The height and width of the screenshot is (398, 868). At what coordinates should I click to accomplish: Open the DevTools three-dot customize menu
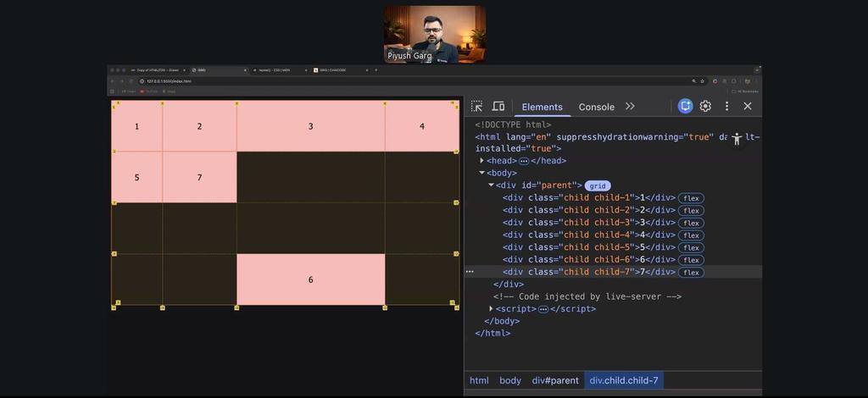pyautogui.click(x=726, y=106)
